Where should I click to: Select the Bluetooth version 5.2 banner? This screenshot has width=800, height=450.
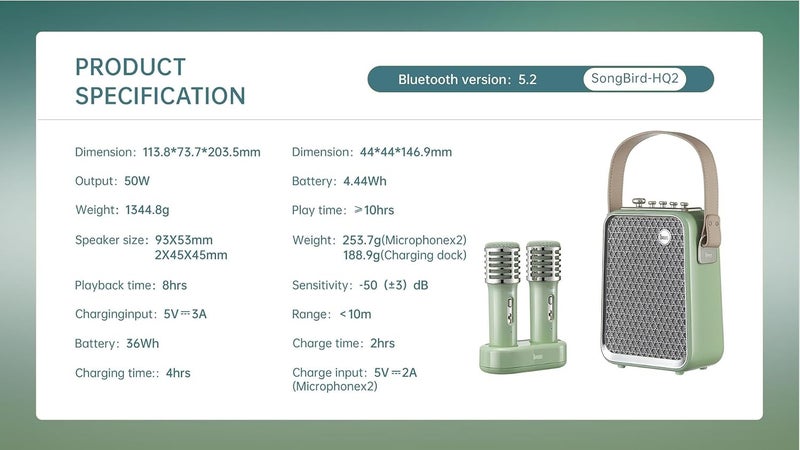(x=540, y=79)
